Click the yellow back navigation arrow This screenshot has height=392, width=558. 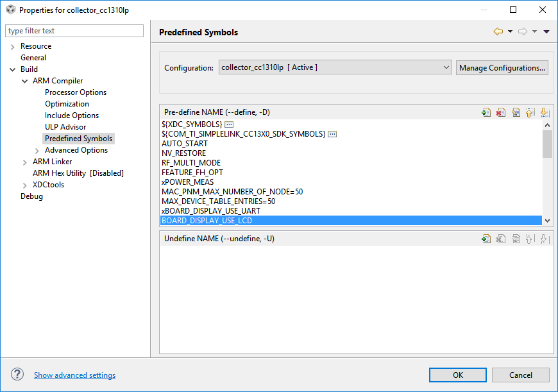498,31
